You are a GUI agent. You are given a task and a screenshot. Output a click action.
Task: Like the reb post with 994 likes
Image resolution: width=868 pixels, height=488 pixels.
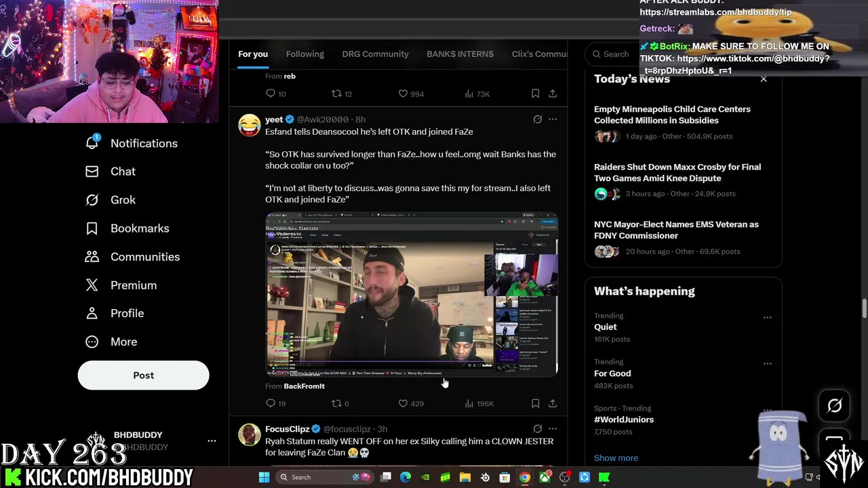click(x=403, y=94)
